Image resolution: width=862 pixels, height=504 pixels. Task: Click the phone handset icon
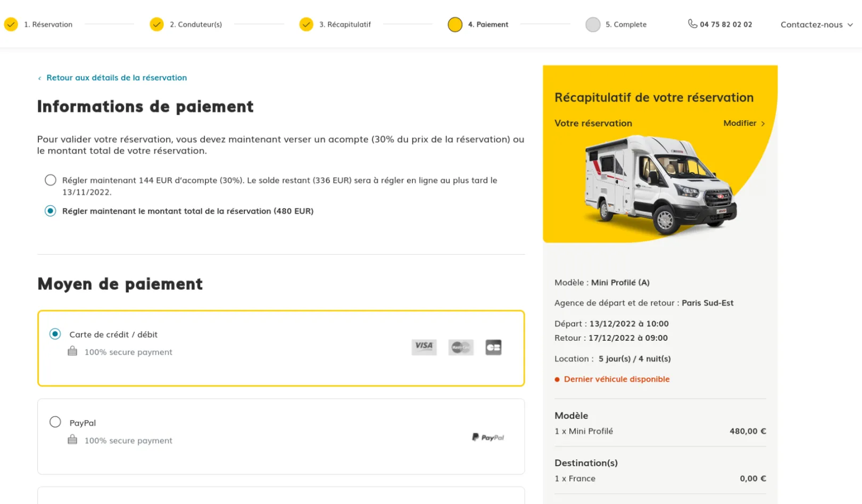[692, 24]
